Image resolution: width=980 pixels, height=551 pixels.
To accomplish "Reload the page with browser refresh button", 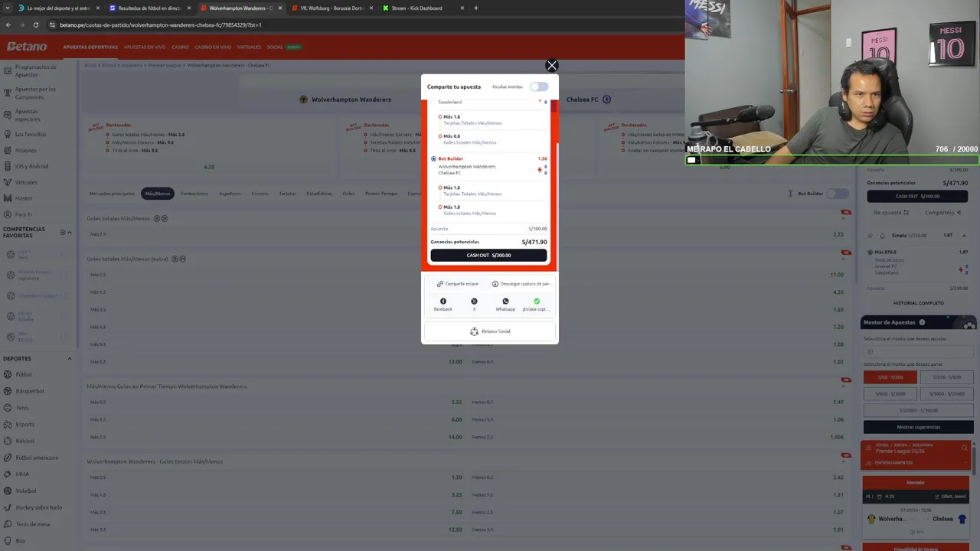I will pos(35,24).
